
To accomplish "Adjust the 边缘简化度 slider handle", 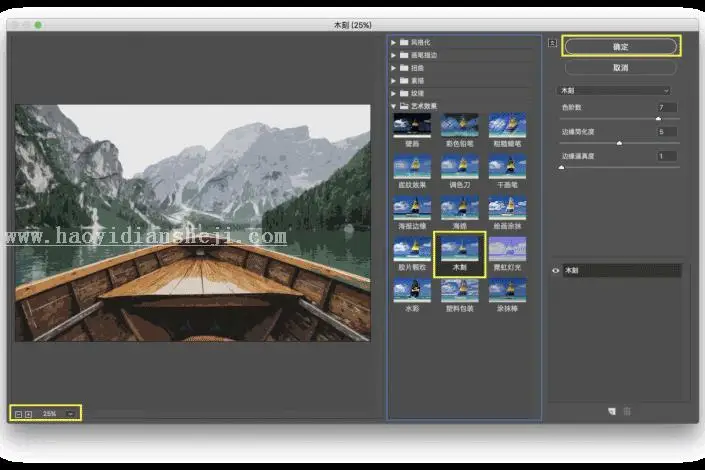I will (619, 143).
